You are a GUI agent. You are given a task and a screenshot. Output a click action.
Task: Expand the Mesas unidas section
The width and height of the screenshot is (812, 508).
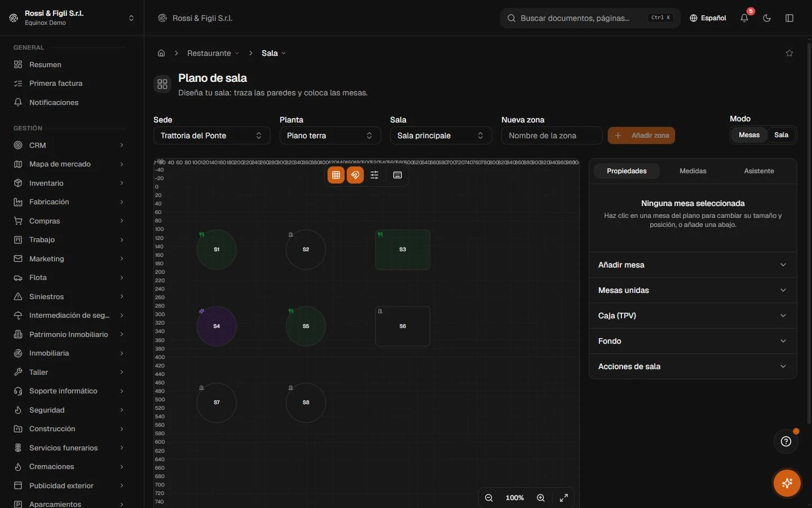(692, 290)
